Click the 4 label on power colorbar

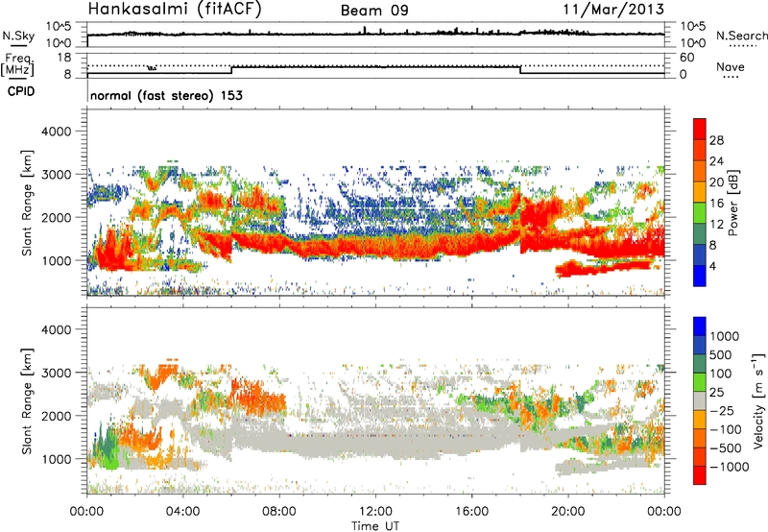coord(712,266)
